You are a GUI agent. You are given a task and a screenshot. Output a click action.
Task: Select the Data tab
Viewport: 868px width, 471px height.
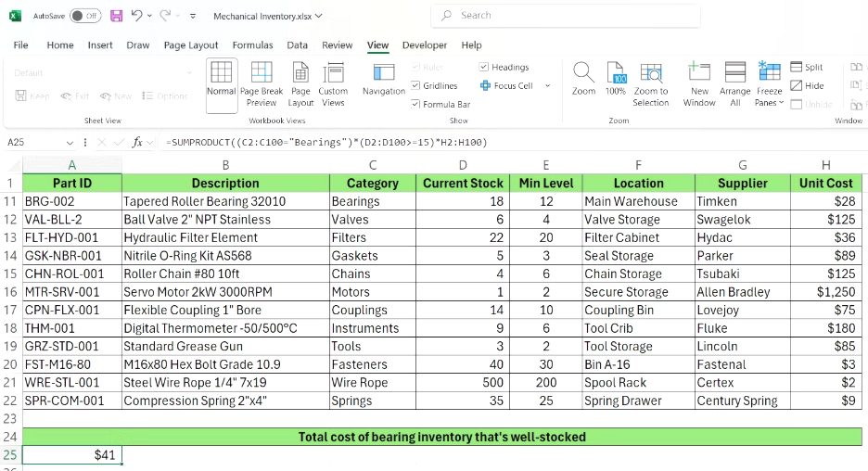tap(298, 45)
